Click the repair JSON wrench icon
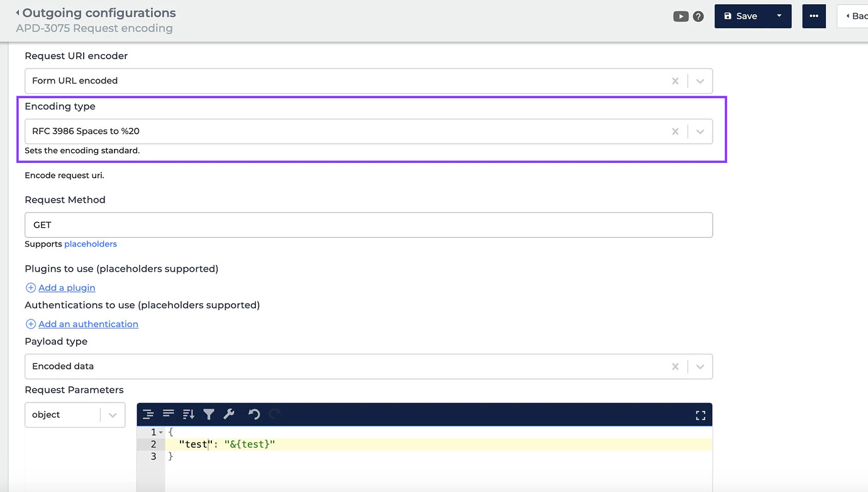868x492 pixels. [229, 414]
